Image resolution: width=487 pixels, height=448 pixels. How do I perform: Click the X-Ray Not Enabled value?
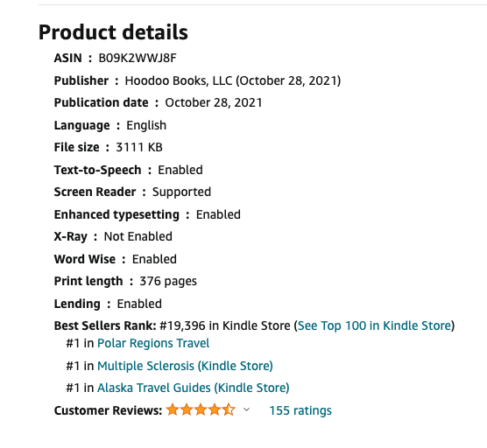pos(138,237)
